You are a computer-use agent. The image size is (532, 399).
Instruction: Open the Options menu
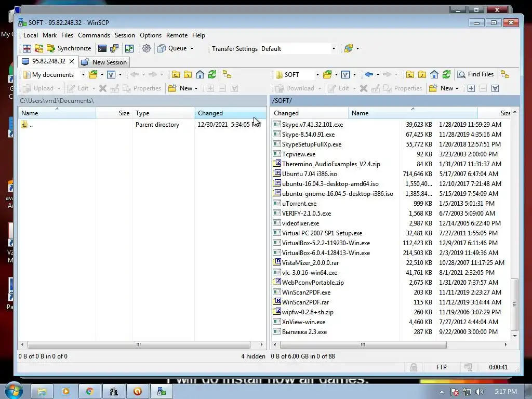(x=151, y=35)
